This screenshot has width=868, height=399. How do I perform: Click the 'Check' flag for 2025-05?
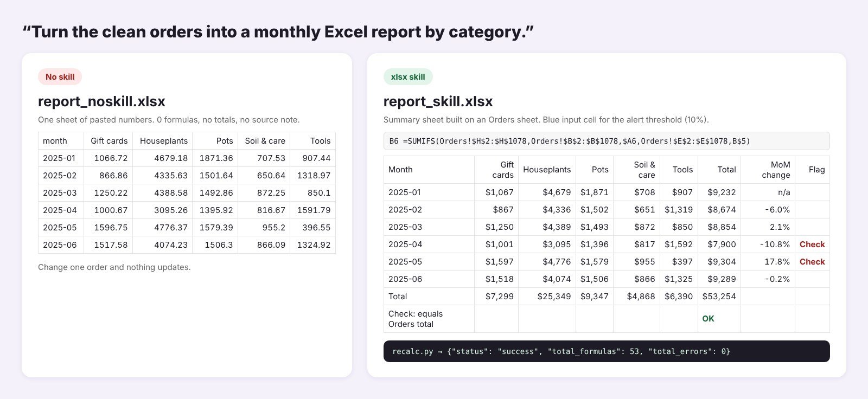click(812, 262)
